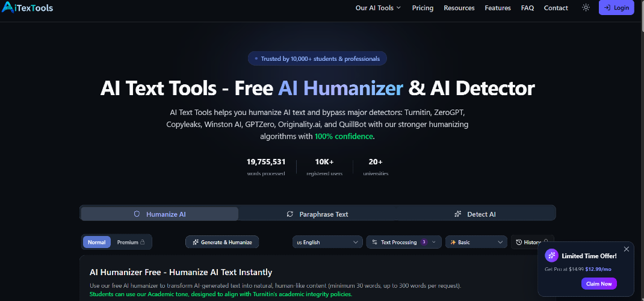Open the Basic level dropdown
Screen dimensions: 644x301
[x=477, y=242]
